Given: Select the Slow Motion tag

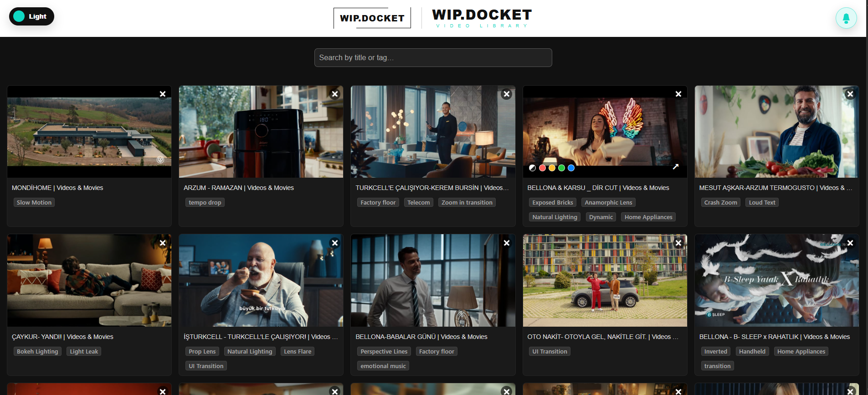Looking at the screenshot, I should [x=34, y=202].
